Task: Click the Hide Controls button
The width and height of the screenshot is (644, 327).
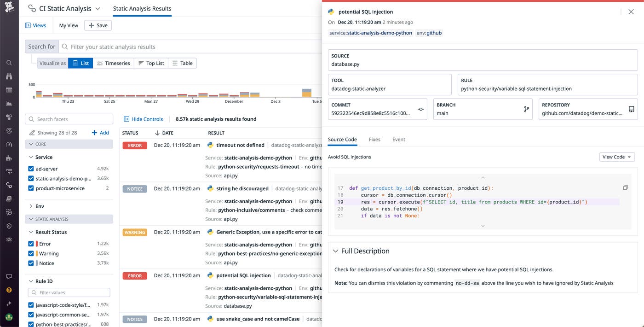Action: click(143, 119)
